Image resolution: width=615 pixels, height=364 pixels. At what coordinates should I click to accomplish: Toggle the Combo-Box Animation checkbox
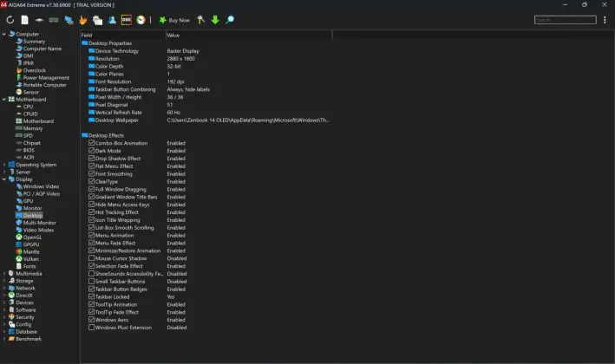pos(91,143)
